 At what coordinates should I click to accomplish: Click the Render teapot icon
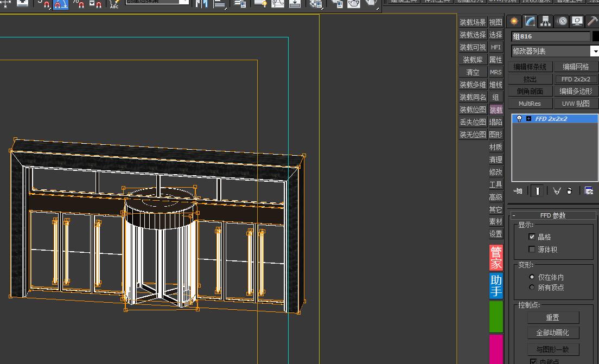click(353, 4)
